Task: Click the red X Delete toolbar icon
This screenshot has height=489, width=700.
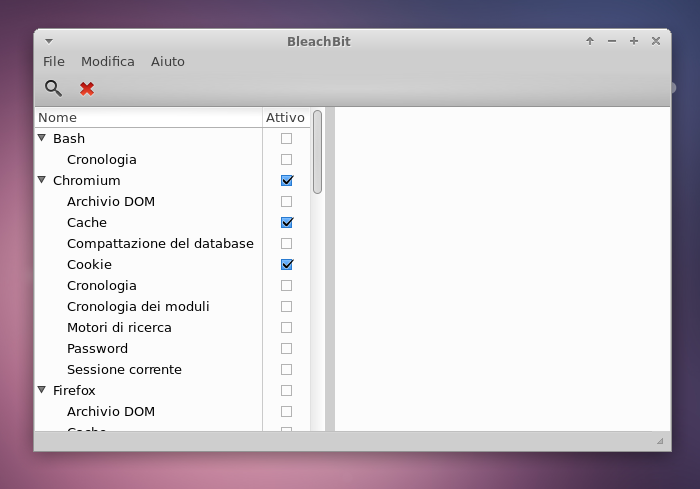Action: [x=87, y=88]
